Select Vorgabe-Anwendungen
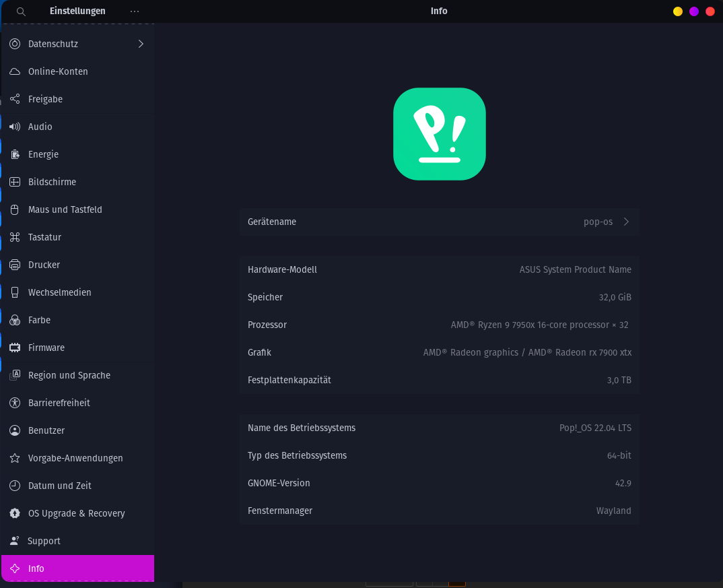This screenshot has width=723, height=588. pyautogui.click(x=78, y=458)
